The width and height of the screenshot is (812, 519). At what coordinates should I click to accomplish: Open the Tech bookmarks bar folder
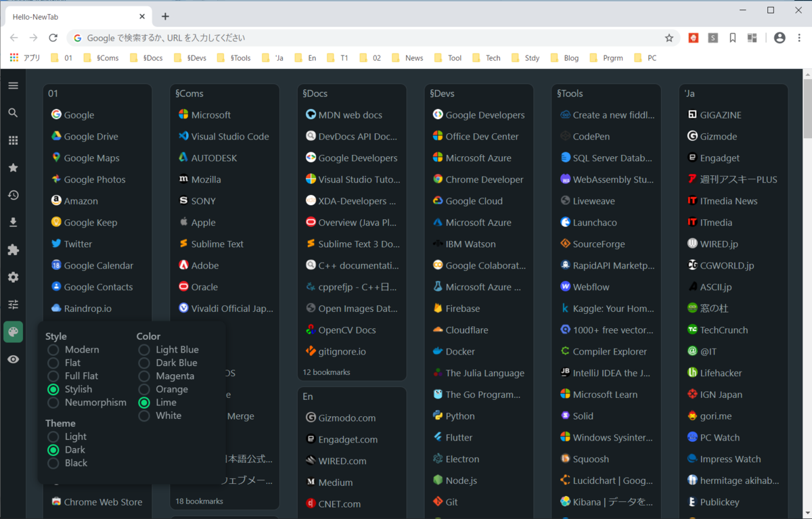click(486, 58)
